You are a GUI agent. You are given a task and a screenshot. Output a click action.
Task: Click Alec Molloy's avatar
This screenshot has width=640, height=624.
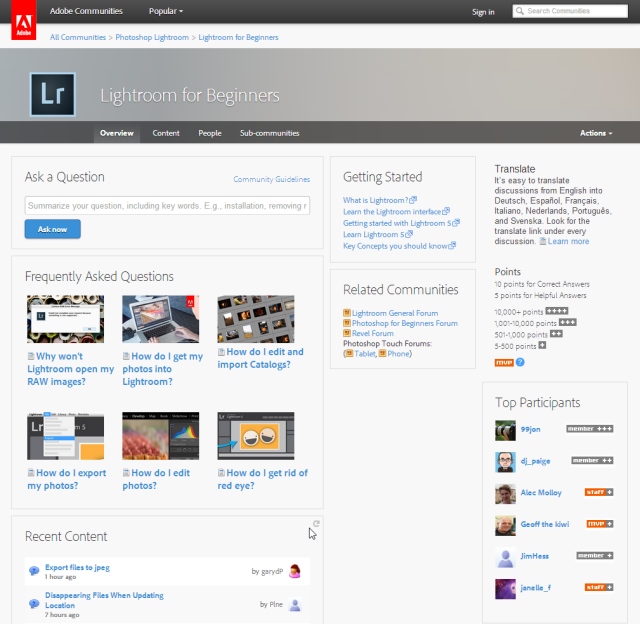tap(505, 494)
